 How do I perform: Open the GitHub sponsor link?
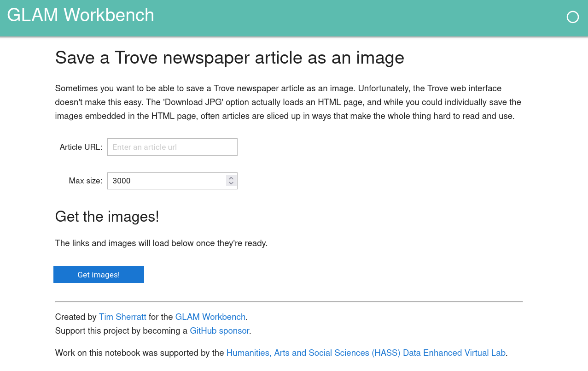click(x=220, y=331)
